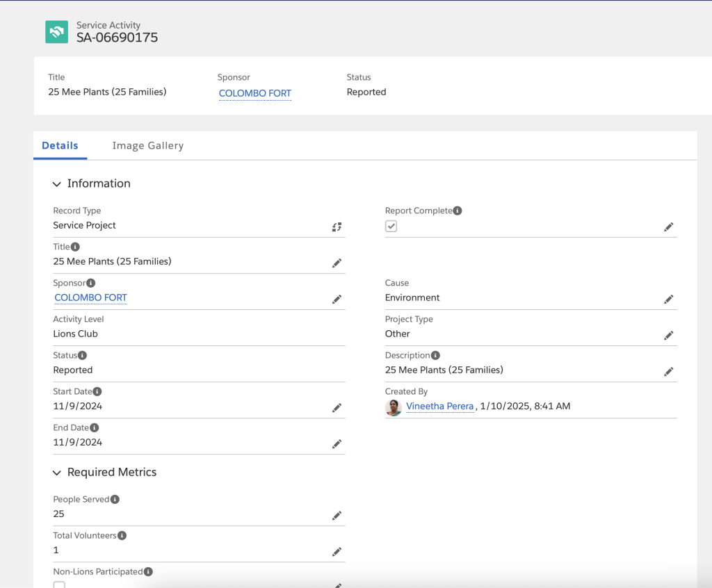Image resolution: width=712 pixels, height=588 pixels.
Task: Click pencil icon beside End Date
Action: point(337,444)
